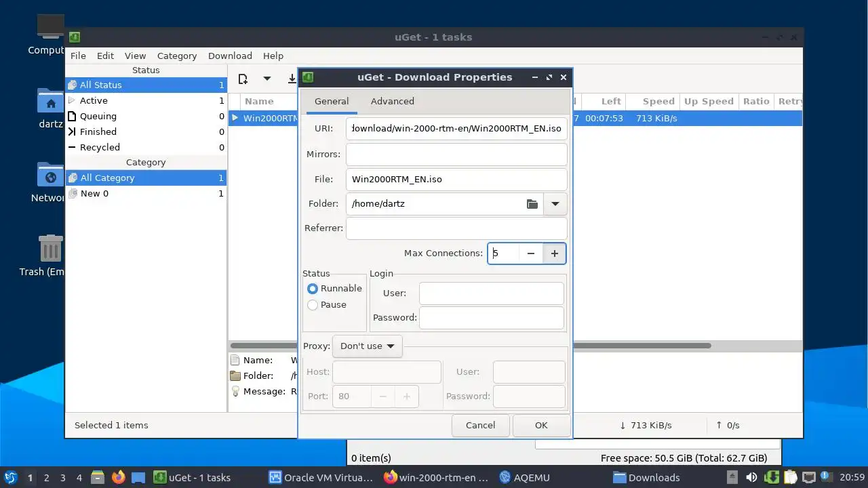Select All Status in sidebar
The height and width of the screenshot is (488, 868).
(146, 85)
